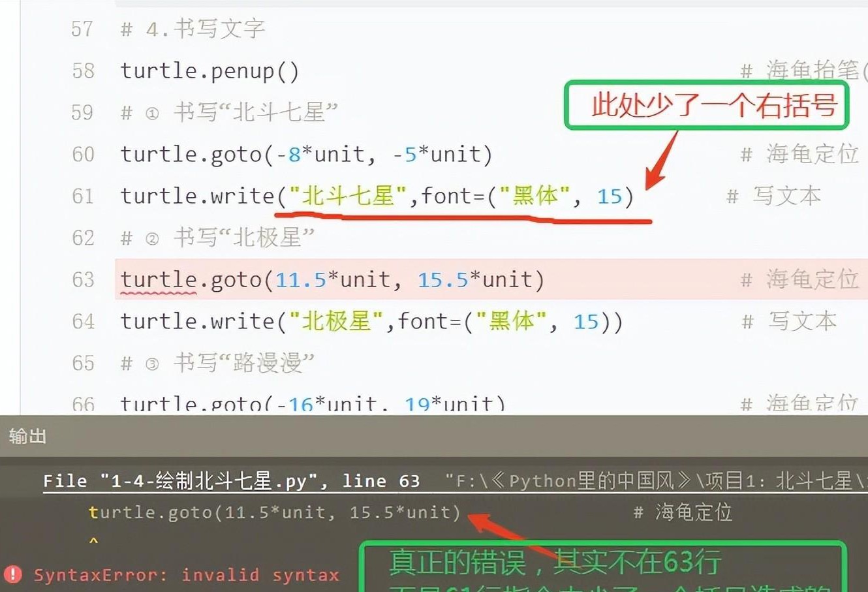Click the "北极星" string on line 64
868x592 pixels.
click(x=335, y=321)
